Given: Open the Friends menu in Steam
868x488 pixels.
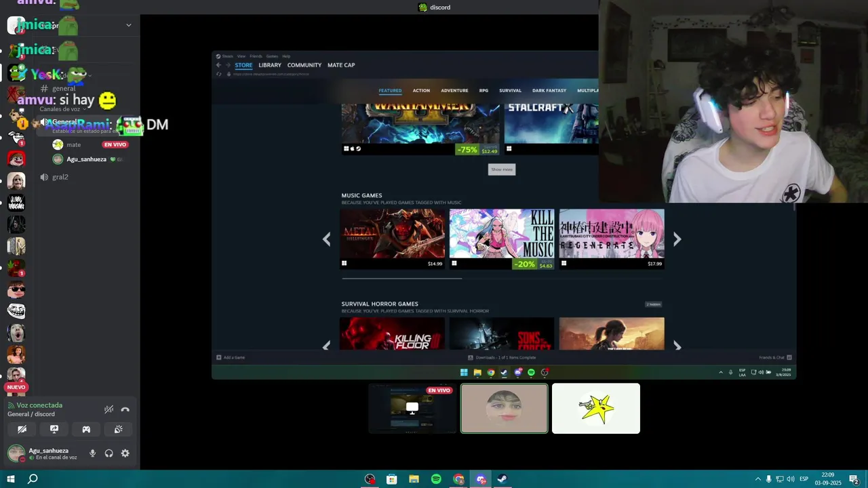Looking at the screenshot, I should (x=256, y=56).
